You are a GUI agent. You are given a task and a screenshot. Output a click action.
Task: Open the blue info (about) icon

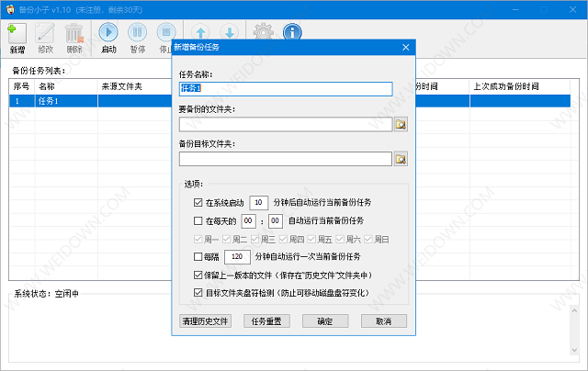tap(292, 34)
